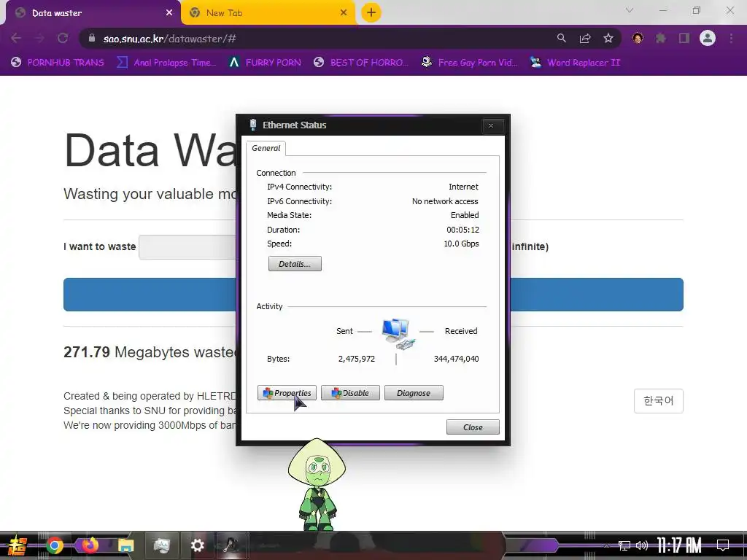Click the site lock icon in the address bar
Image resolution: width=747 pixels, height=560 pixels.
[92, 38]
